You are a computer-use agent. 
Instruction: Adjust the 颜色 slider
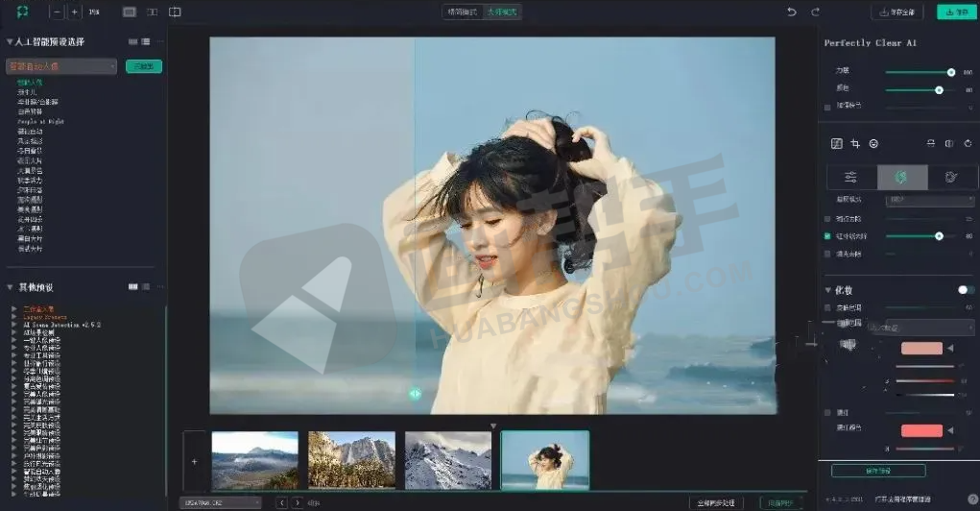click(920, 90)
